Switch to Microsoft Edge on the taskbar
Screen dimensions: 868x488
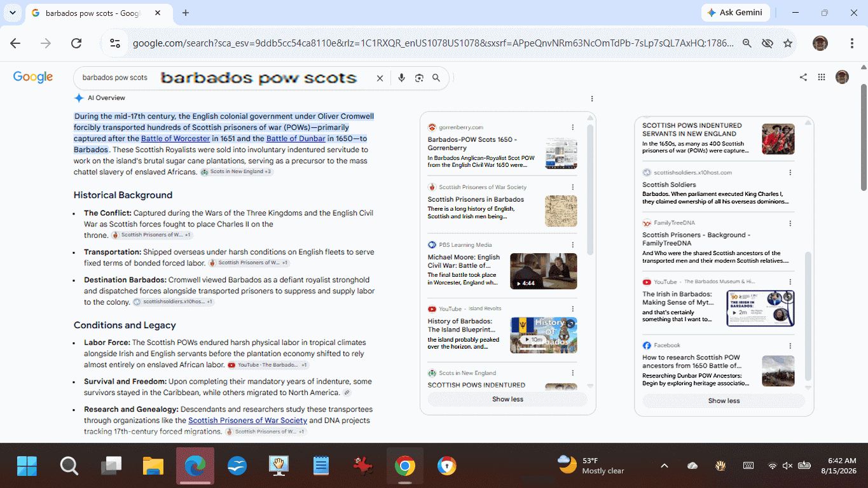[195, 466]
